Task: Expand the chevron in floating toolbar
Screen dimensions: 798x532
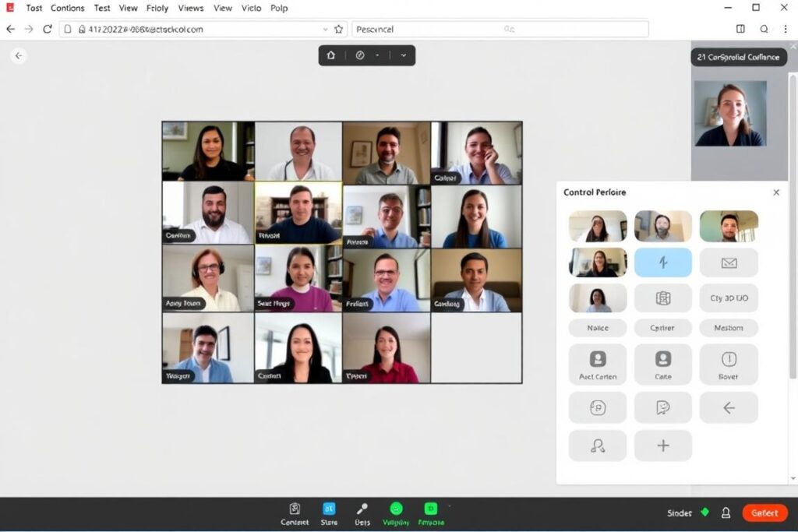Action: (404, 55)
